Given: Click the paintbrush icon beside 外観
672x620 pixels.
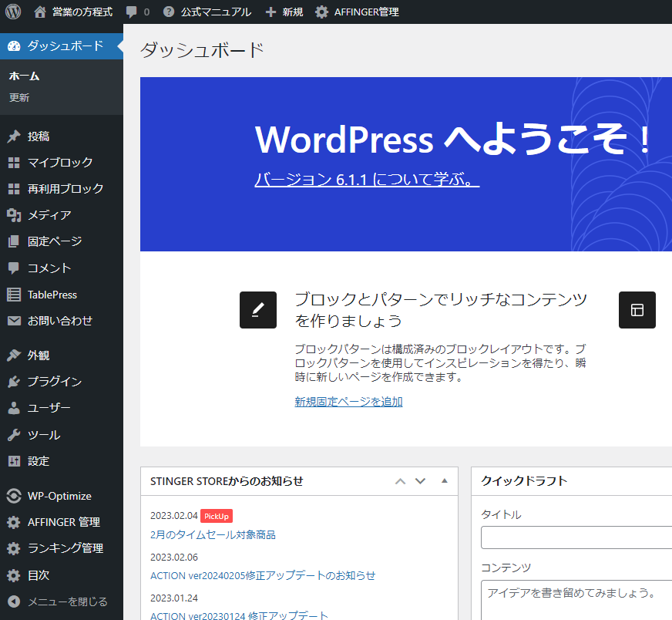Looking at the screenshot, I should 14,355.
